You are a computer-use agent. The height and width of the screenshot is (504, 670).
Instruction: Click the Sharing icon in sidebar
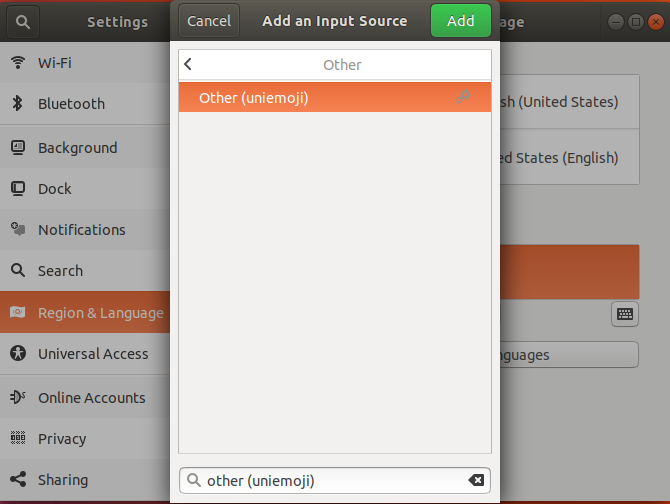(17, 479)
